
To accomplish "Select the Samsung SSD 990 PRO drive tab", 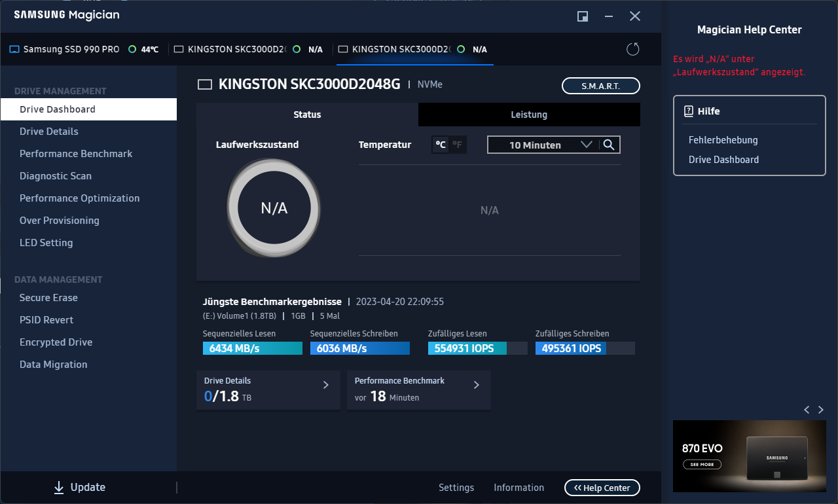I will pyautogui.click(x=84, y=49).
